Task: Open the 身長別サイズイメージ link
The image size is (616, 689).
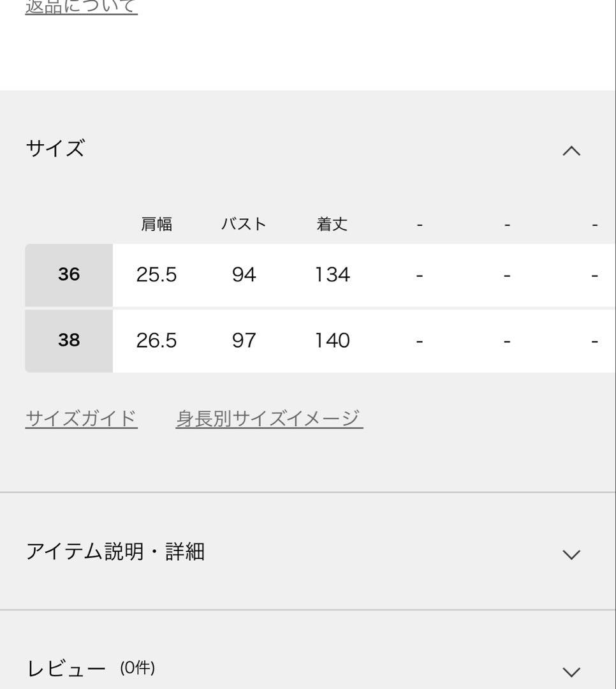Action: pyautogui.click(x=269, y=419)
